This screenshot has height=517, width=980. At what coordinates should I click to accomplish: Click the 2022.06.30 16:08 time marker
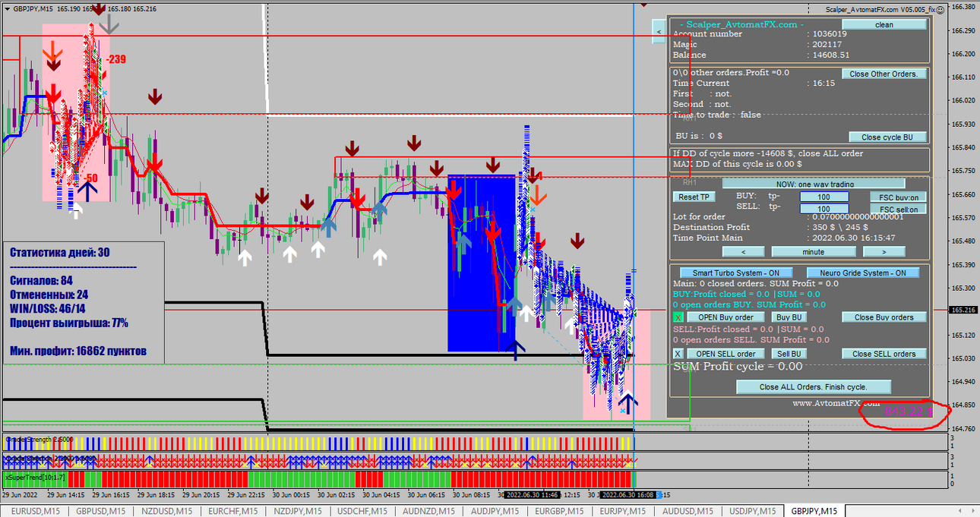tap(628, 494)
